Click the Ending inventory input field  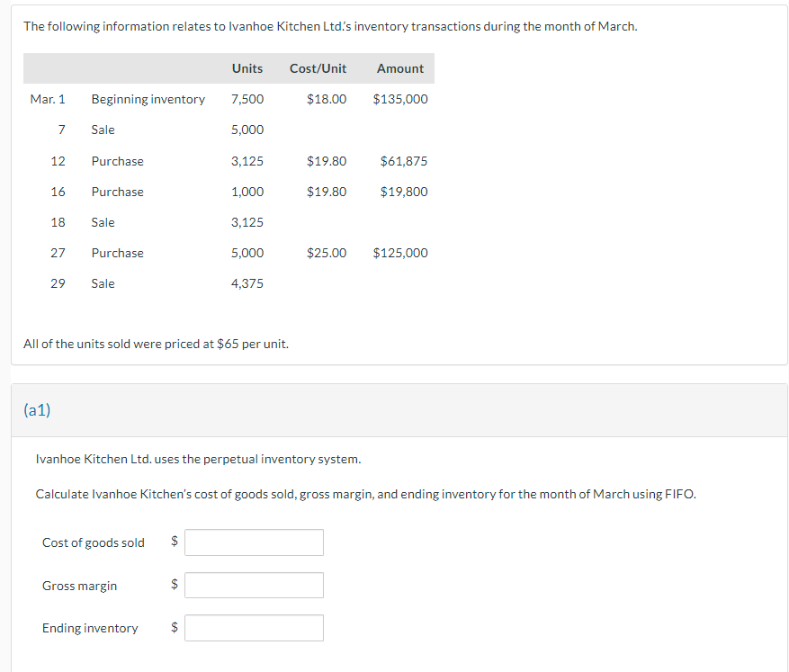[x=254, y=628]
